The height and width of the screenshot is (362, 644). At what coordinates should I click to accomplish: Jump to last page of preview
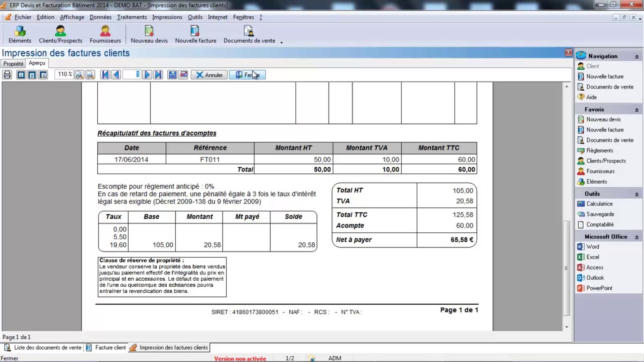[158, 75]
